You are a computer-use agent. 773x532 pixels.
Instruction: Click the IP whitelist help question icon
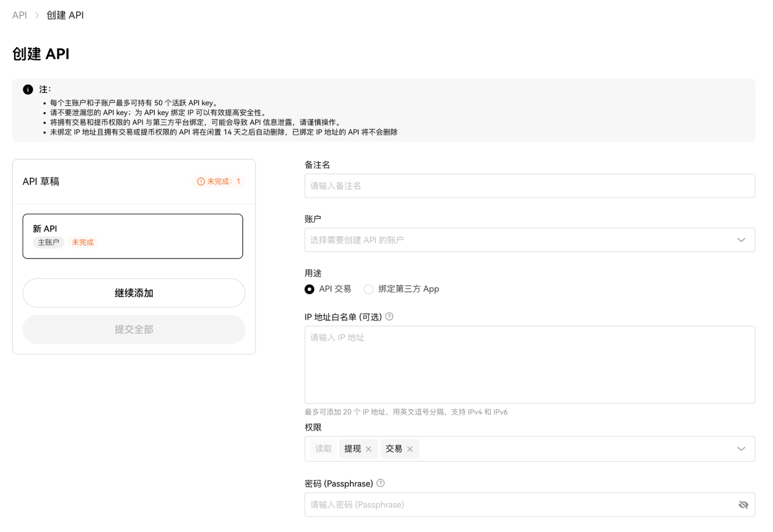(x=389, y=317)
